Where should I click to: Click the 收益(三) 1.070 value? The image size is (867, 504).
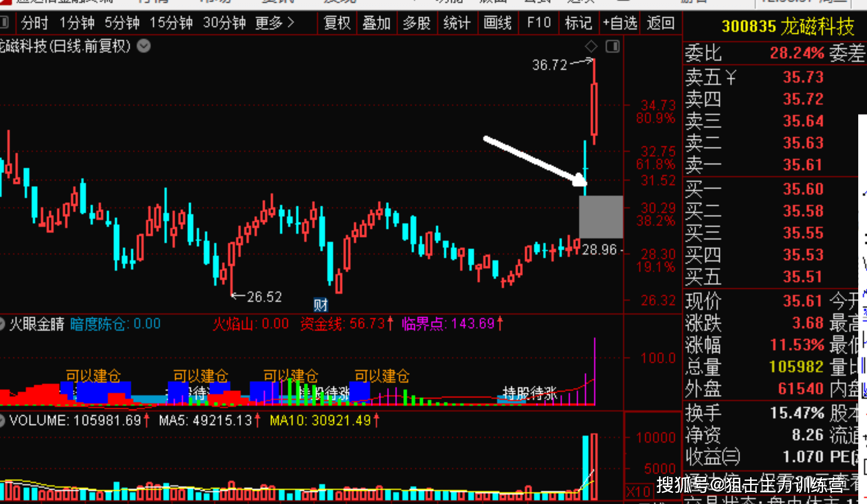803,456
